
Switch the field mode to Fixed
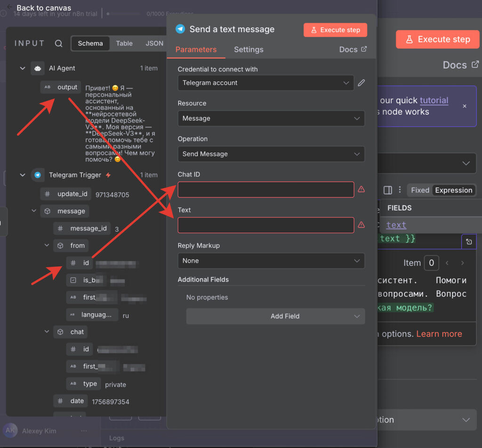coord(419,190)
